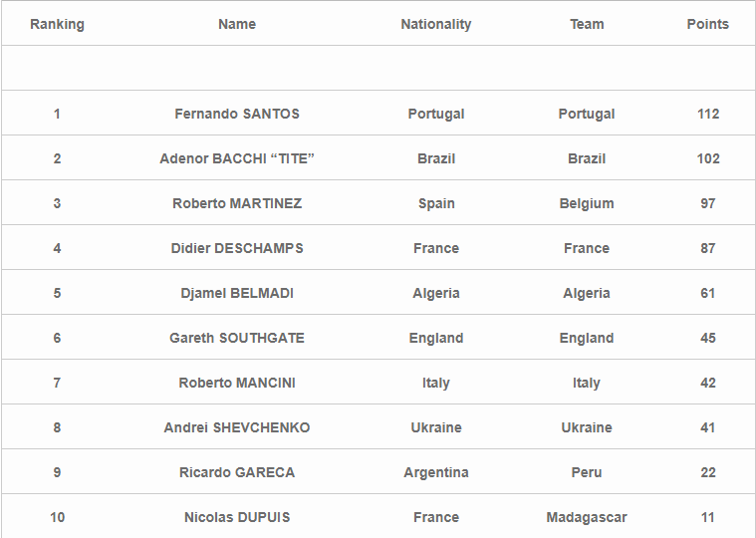Click Adenor BACCHI "TITE" name cell
756x538 pixels.
[237, 158]
